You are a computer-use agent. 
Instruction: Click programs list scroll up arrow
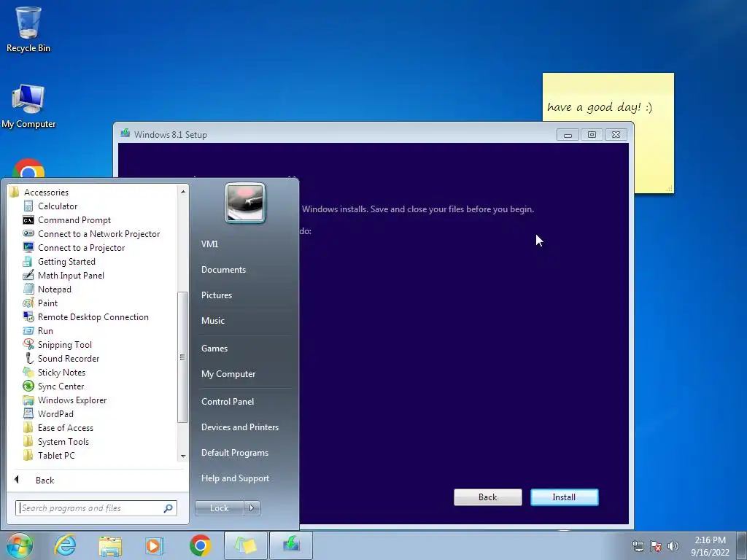[183, 192]
